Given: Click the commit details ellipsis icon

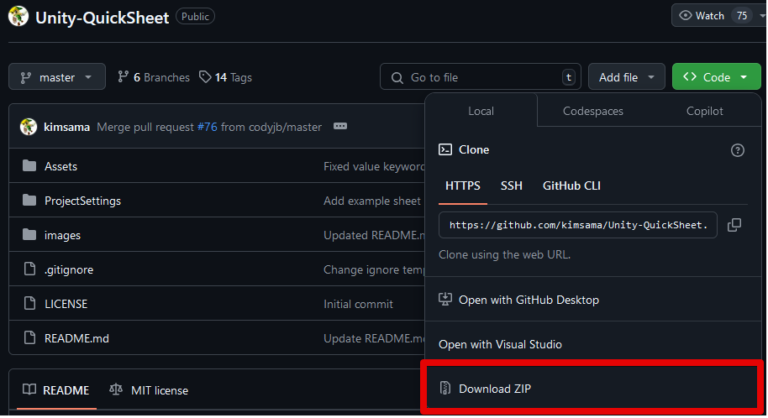Looking at the screenshot, I should [x=340, y=127].
